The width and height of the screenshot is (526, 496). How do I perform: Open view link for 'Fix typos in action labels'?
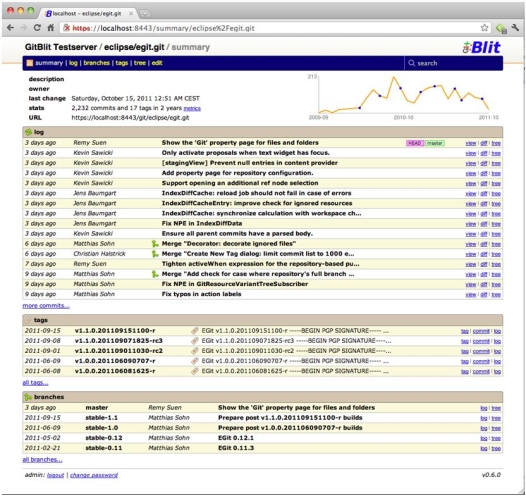tap(471, 295)
